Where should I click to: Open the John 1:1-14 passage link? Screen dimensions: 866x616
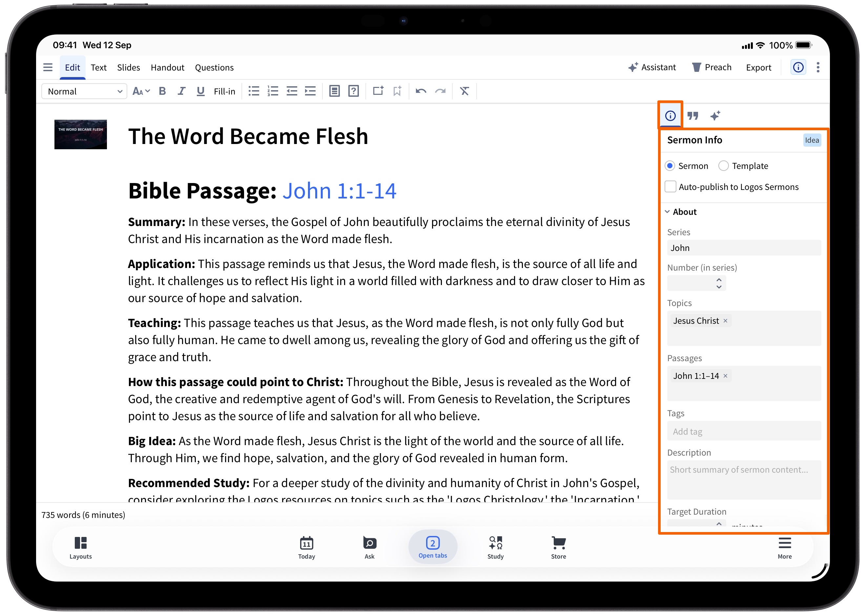pos(340,191)
